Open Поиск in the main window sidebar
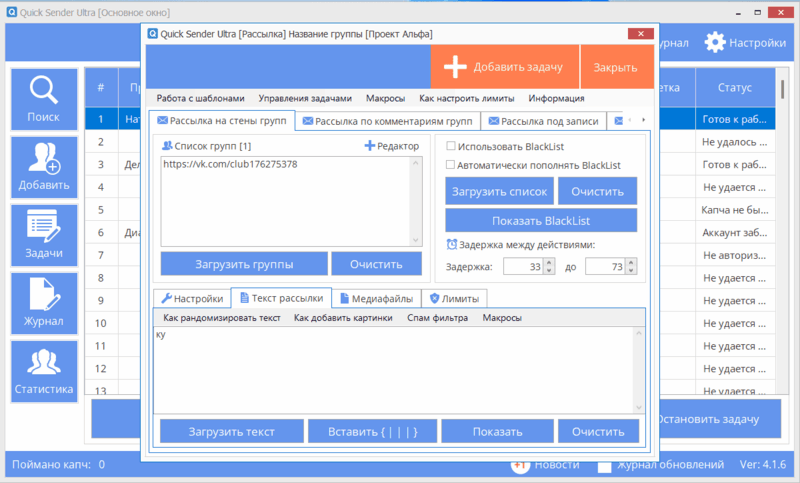 point(44,99)
